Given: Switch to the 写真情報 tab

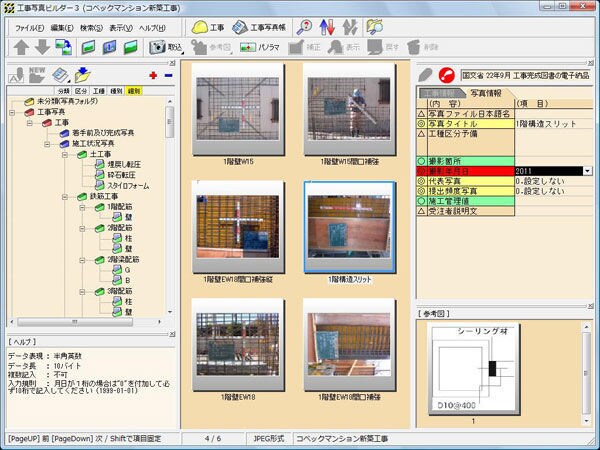Looking at the screenshot, I should 486,93.
